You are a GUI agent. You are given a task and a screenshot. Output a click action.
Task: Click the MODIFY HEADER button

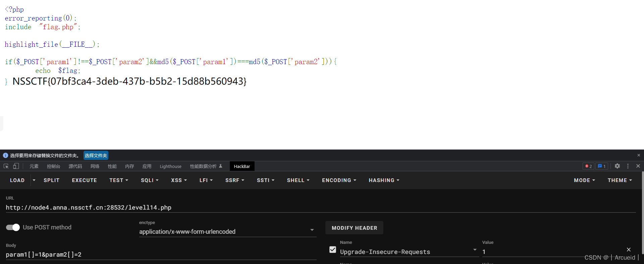pyautogui.click(x=354, y=228)
